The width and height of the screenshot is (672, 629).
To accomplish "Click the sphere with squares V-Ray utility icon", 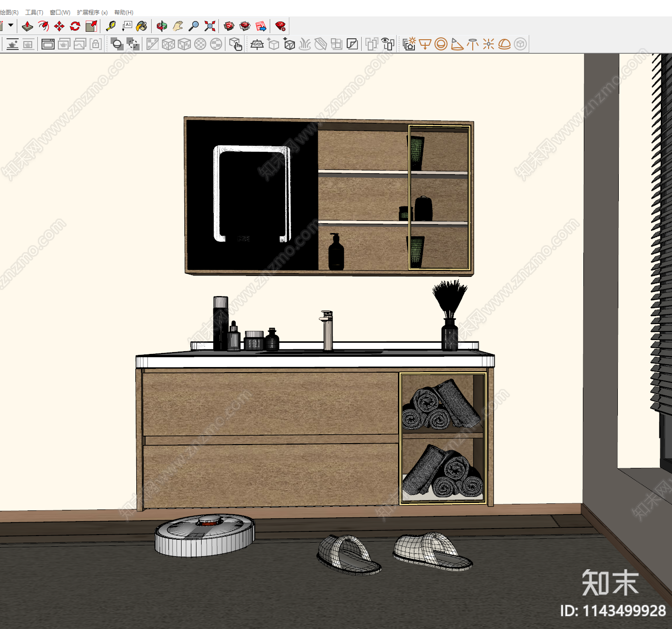I will [x=117, y=44].
